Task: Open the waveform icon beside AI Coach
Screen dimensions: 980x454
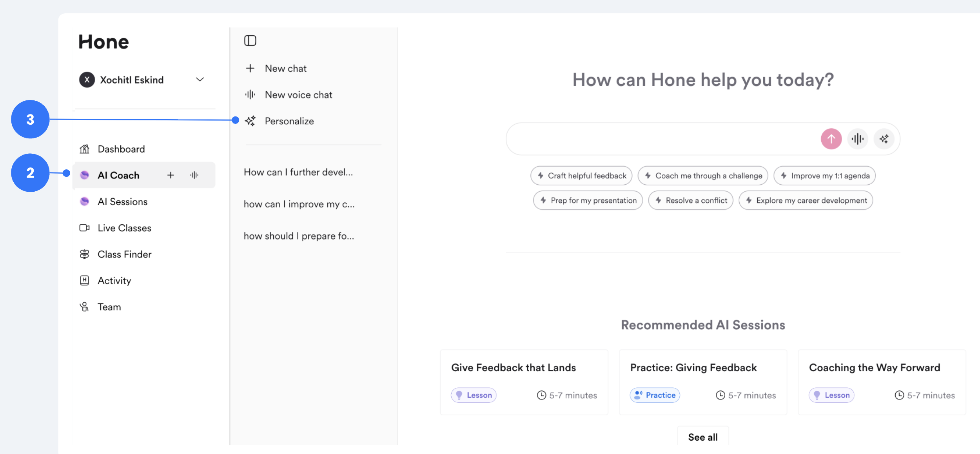Action: pyautogui.click(x=194, y=175)
